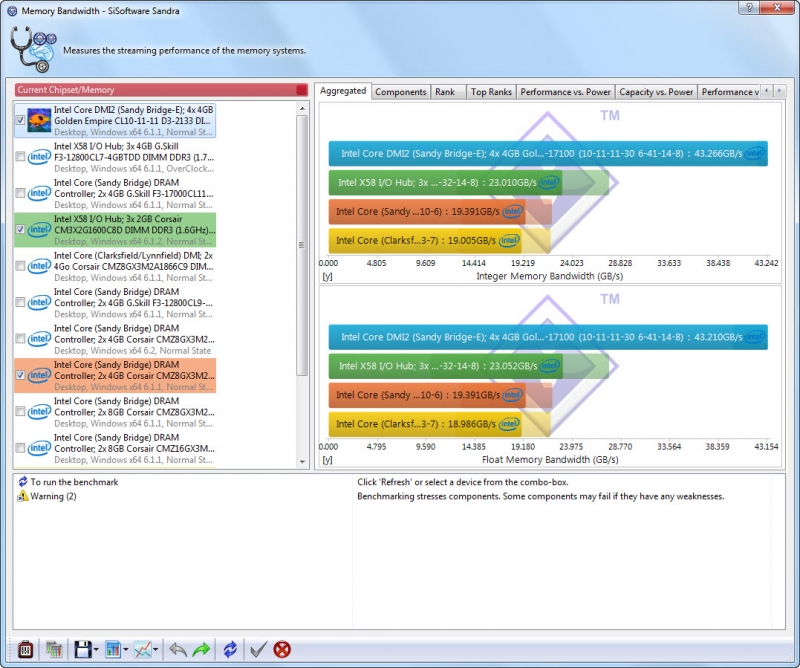
Task: Click the red cancel X icon
Action: (x=282, y=649)
